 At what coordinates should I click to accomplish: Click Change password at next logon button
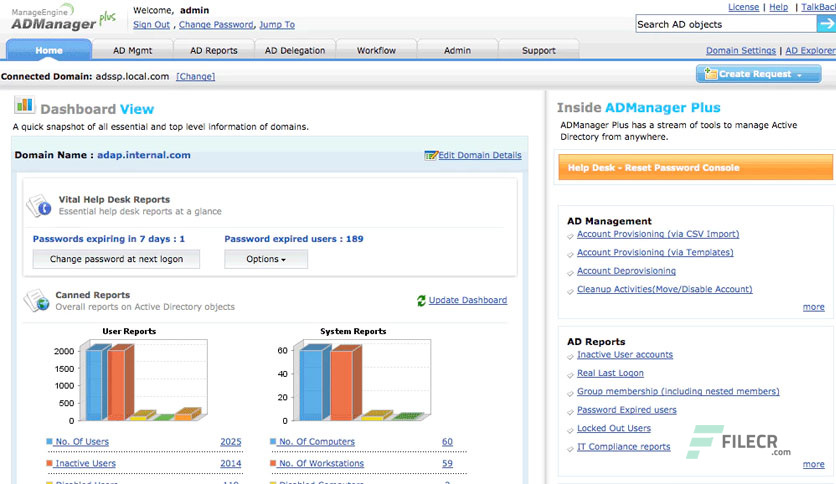click(x=116, y=259)
